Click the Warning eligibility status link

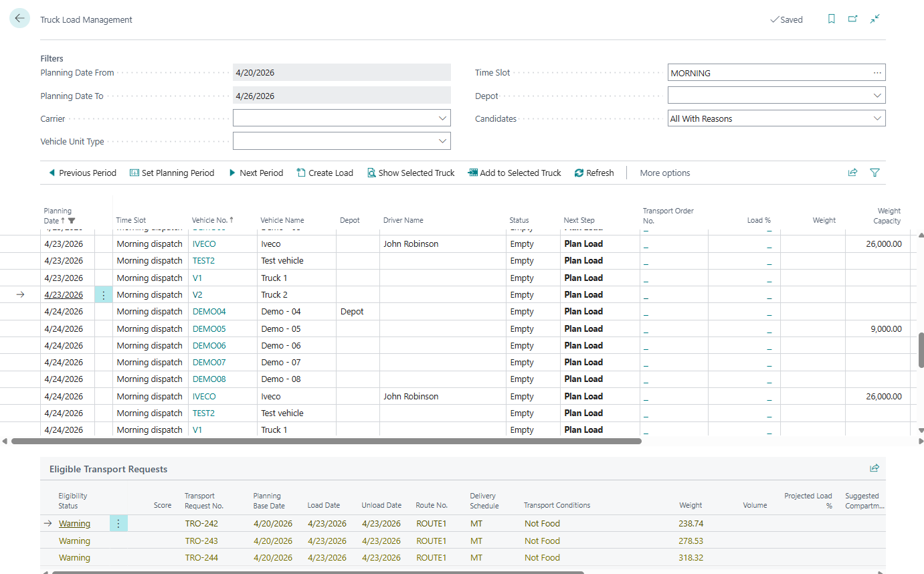[74, 523]
